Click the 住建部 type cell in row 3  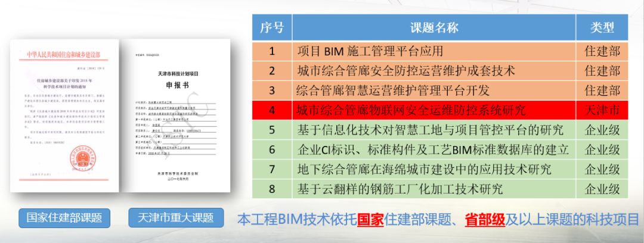(x=602, y=91)
